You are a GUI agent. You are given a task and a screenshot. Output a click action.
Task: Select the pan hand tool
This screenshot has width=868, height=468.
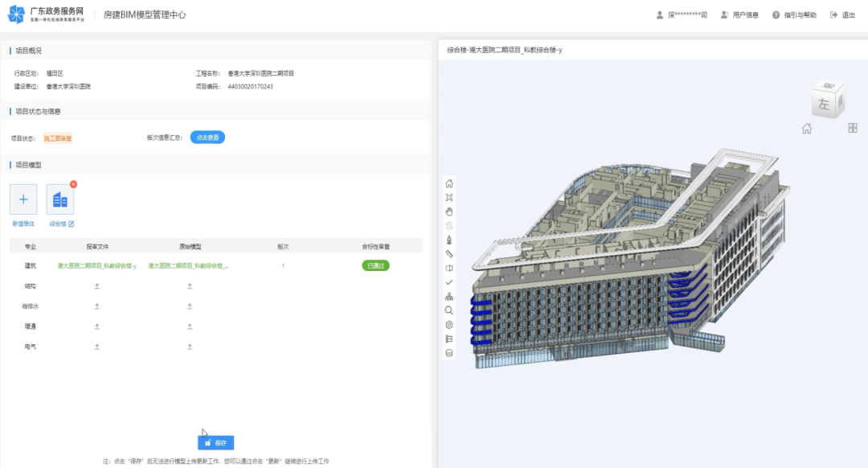449,211
